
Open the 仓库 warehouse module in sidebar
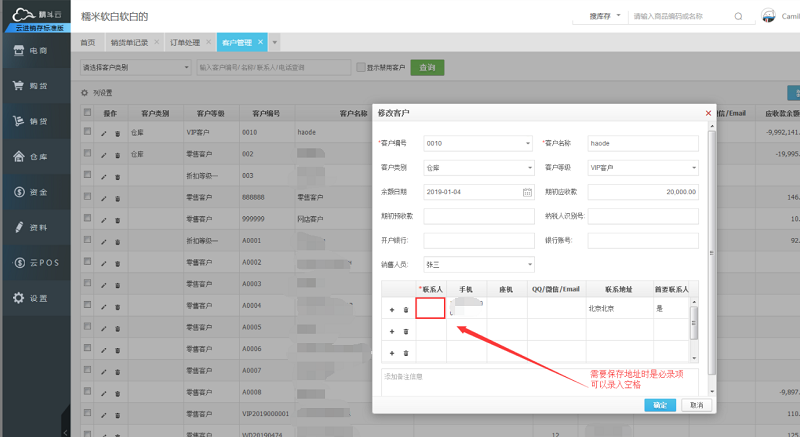tap(30, 156)
